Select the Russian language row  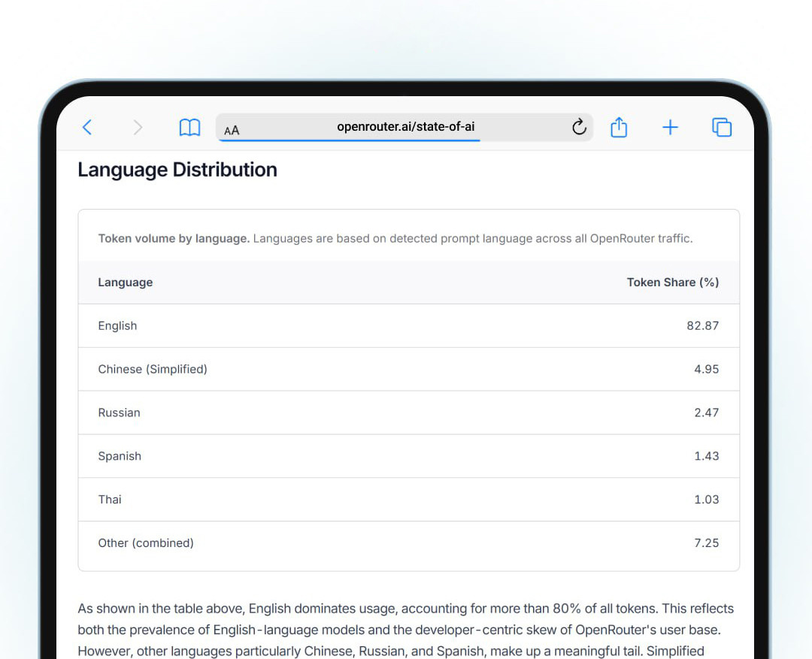tap(119, 413)
